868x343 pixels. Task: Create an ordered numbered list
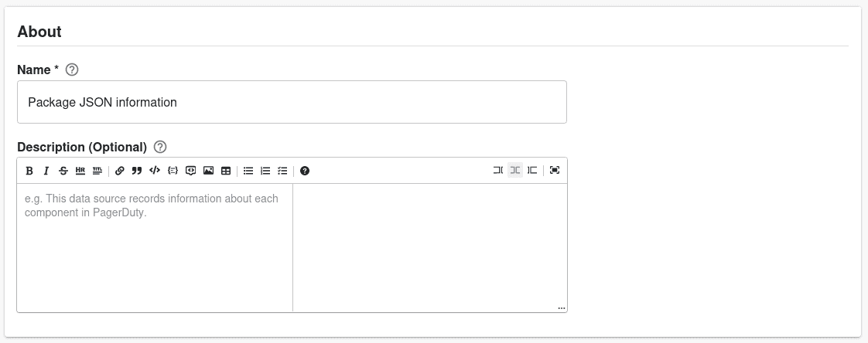[265, 171]
